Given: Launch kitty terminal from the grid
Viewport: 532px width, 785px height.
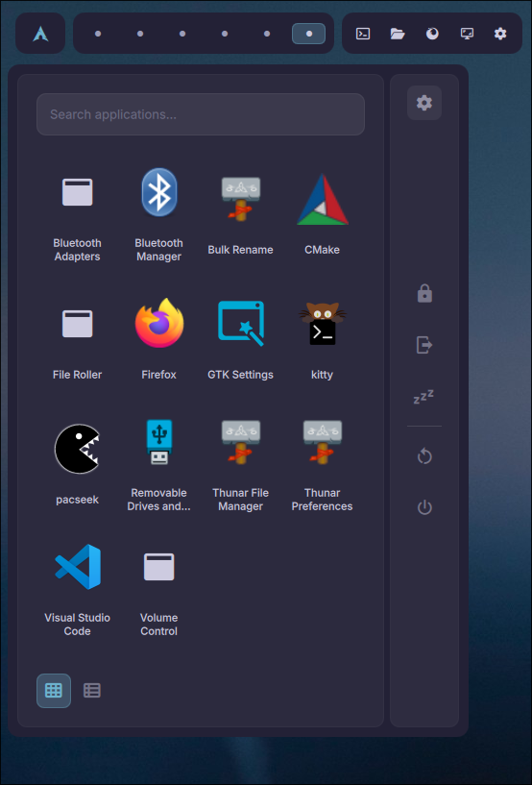Looking at the screenshot, I should point(322,340).
